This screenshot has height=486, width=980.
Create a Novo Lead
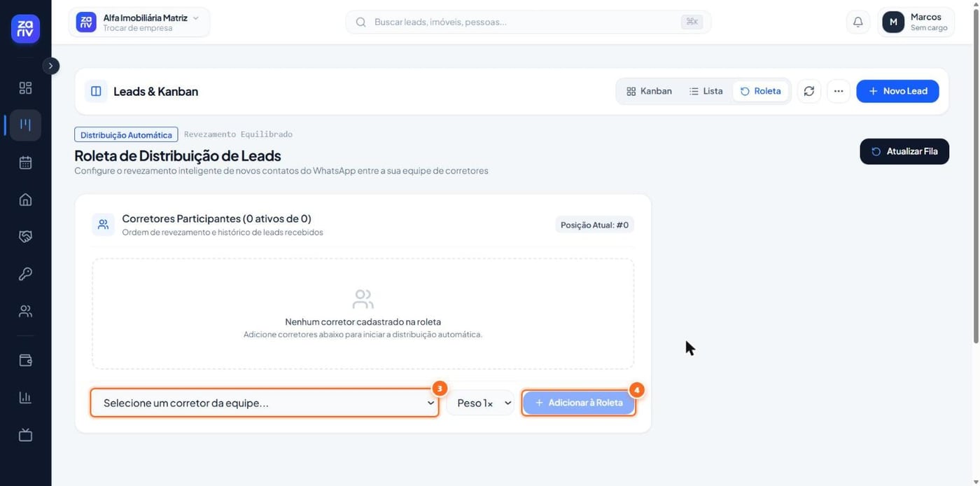(x=897, y=91)
